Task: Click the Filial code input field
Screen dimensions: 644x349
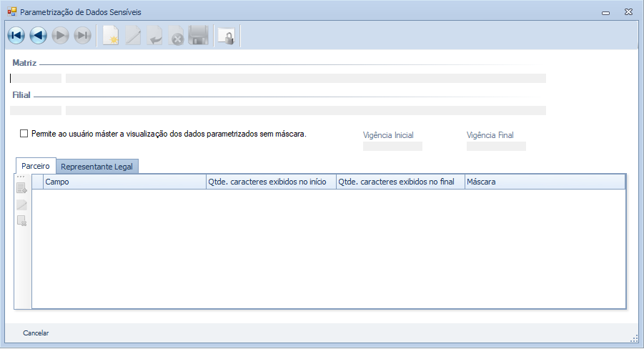Action: pyautogui.click(x=36, y=110)
